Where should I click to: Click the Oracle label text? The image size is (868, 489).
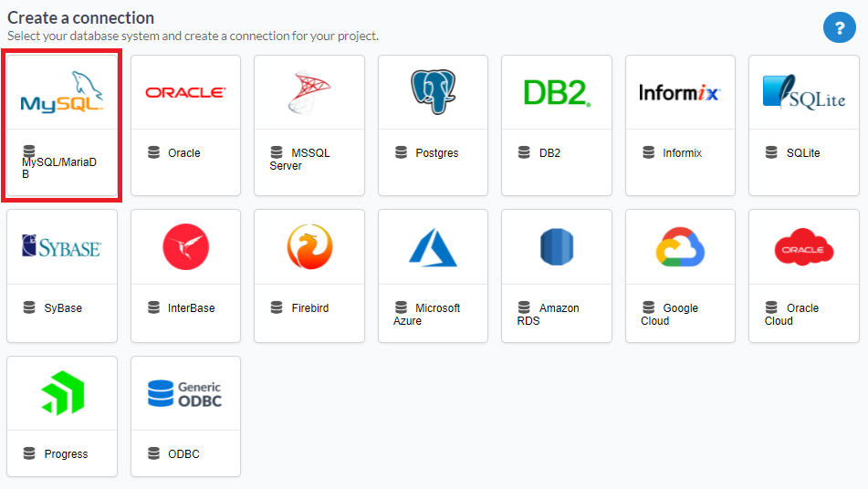184,153
